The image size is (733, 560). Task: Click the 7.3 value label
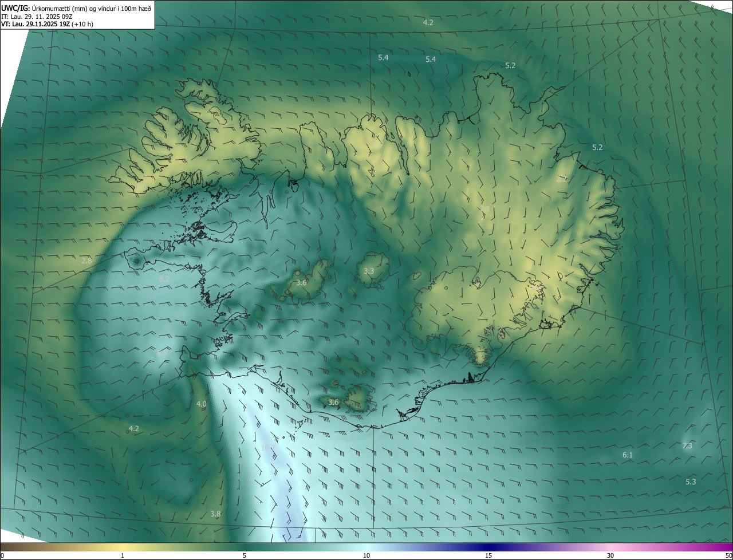pyautogui.click(x=687, y=446)
